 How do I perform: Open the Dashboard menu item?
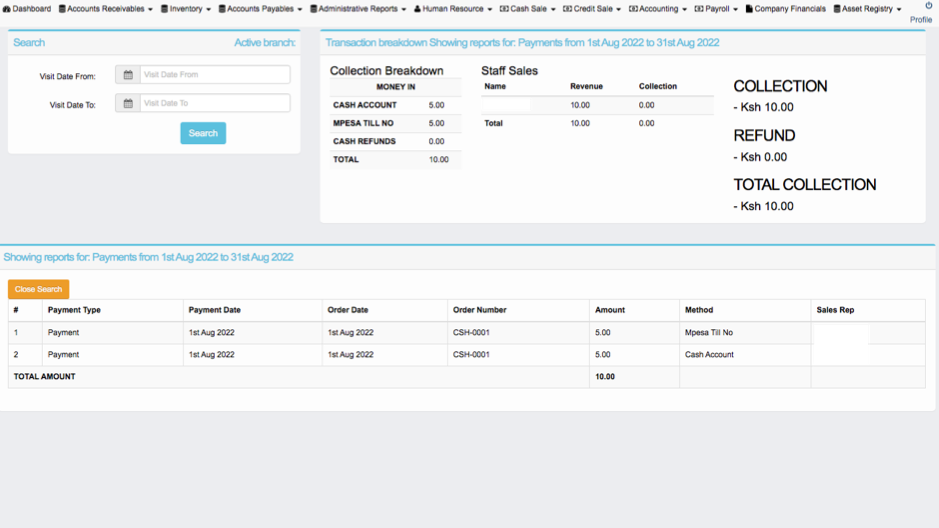click(x=27, y=9)
